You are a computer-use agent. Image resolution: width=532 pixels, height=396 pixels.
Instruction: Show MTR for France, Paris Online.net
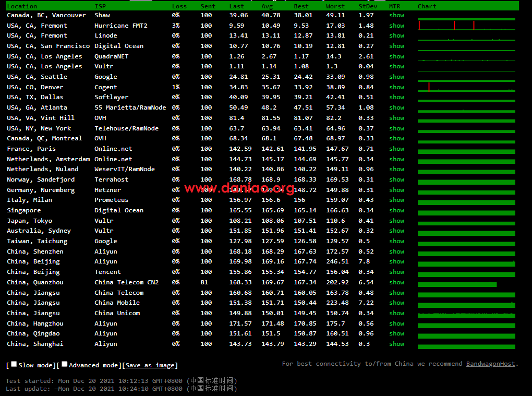[x=396, y=149]
